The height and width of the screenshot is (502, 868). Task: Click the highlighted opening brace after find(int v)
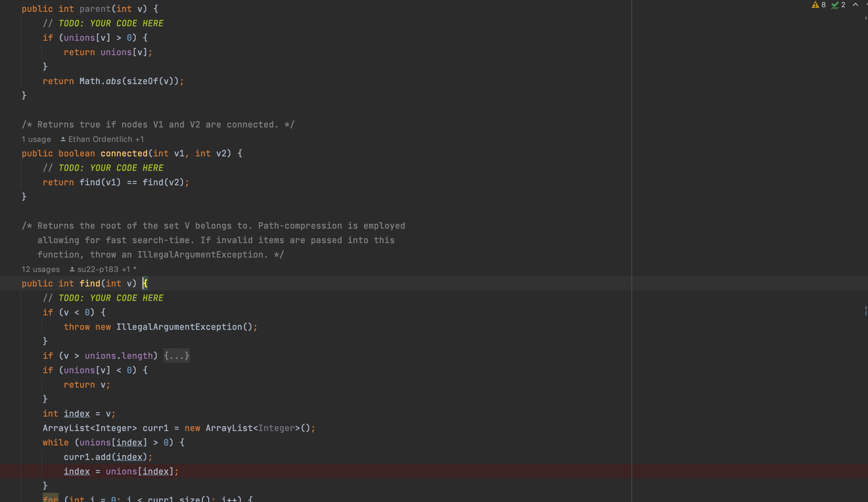click(145, 284)
